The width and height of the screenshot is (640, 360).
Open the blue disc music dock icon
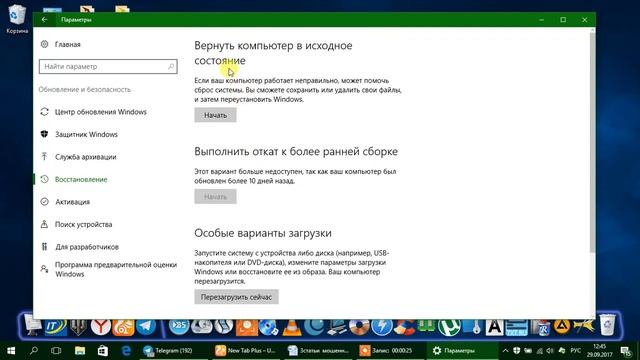[269, 327]
